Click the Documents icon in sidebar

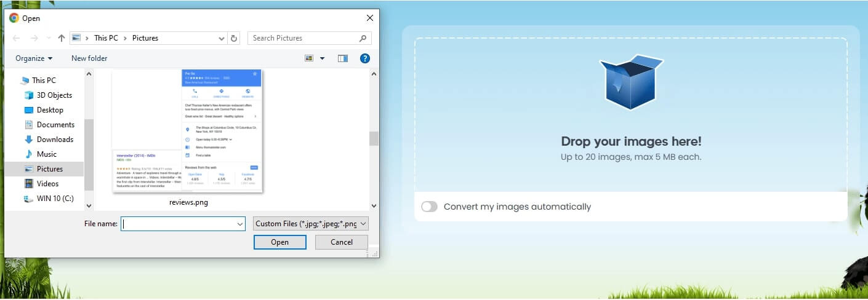28,125
